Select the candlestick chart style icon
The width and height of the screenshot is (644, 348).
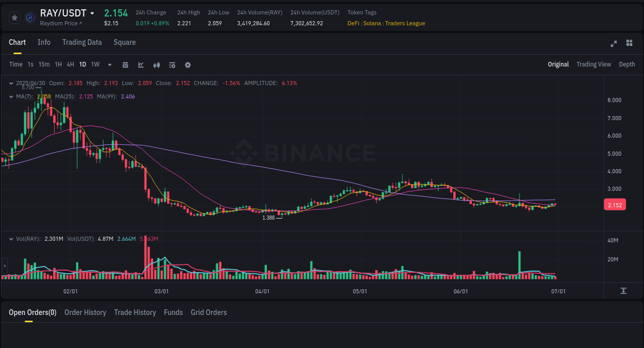[x=156, y=64]
